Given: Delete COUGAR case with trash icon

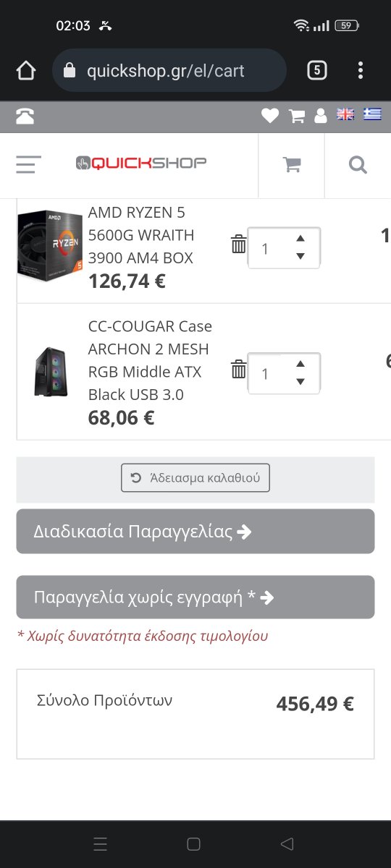Looking at the screenshot, I should pos(238,369).
